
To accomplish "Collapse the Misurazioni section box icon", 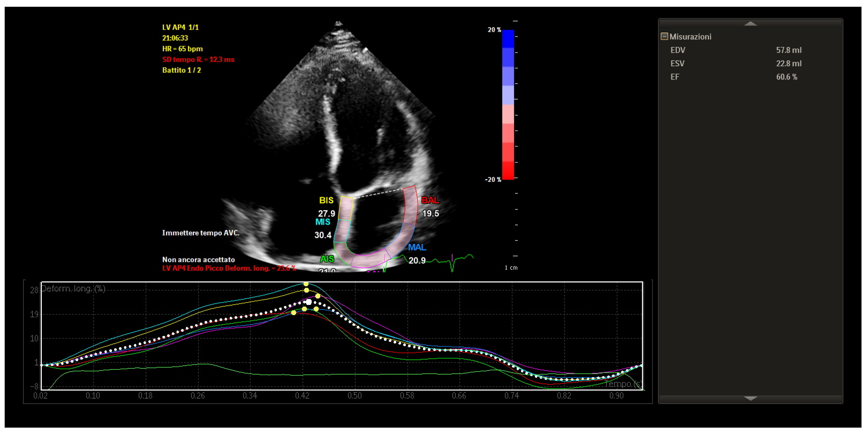I will 664,36.
